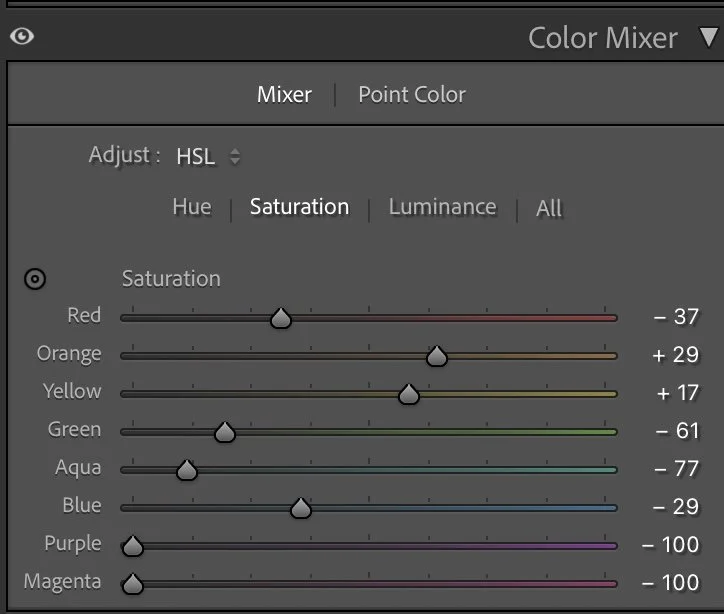
Task: Show All HSL sections
Action: [549, 208]
